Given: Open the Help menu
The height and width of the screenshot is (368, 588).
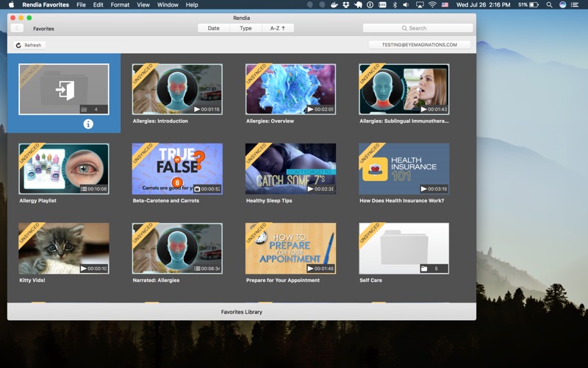Looking at the screenshot, I should pos(192,5).
